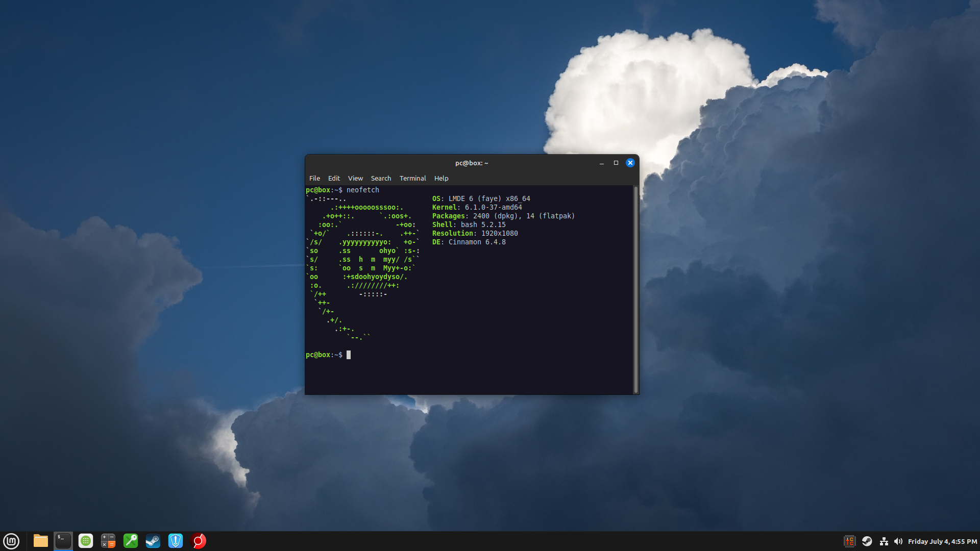This screenshot has height=551, width=980.
Task: Open the Steam tray icon
Action: pyautogui.click(x=867, y=541)
